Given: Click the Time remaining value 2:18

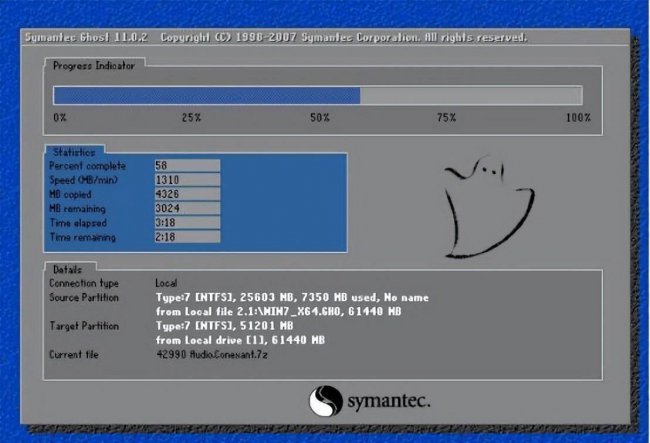Looking at the screenshot, I should click(x=187, y=237).
